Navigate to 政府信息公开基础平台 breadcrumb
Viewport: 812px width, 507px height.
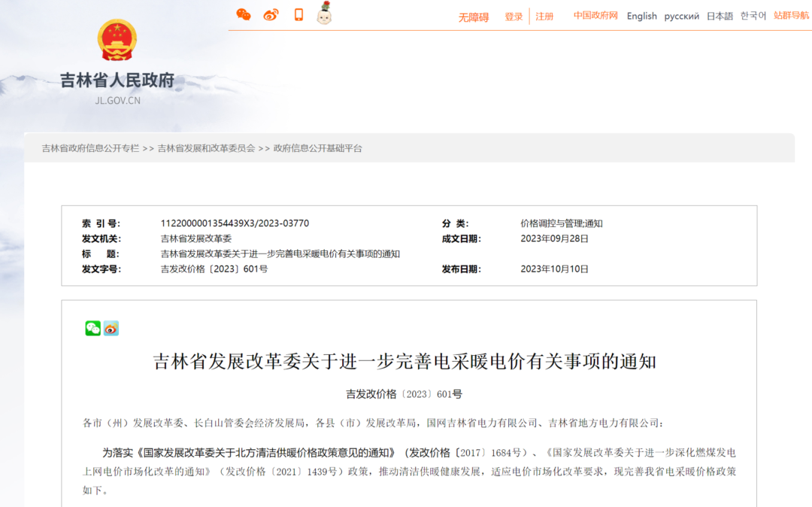point(317,148)
